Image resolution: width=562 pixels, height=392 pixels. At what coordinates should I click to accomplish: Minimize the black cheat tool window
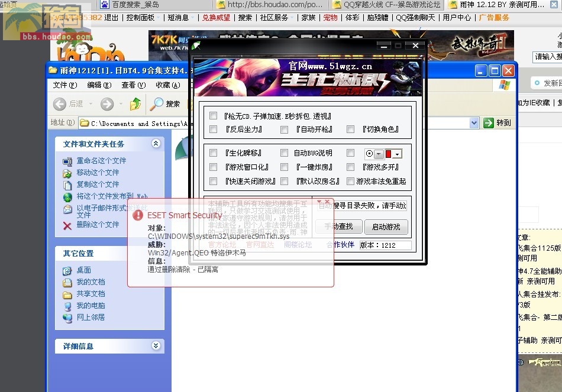click(x=384, y=46)
